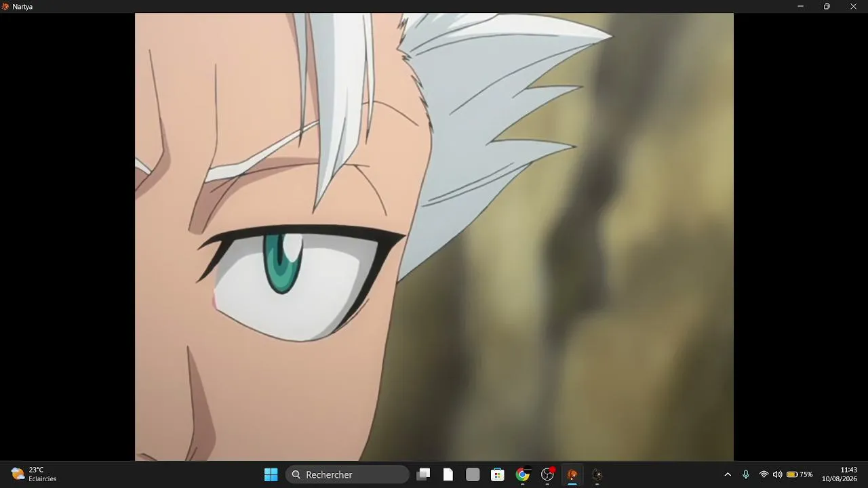The image size is (868, 488).
Task: Launch Microsoft Store from the taskbar
Action: pyautogui.click(x=498, y=474)
